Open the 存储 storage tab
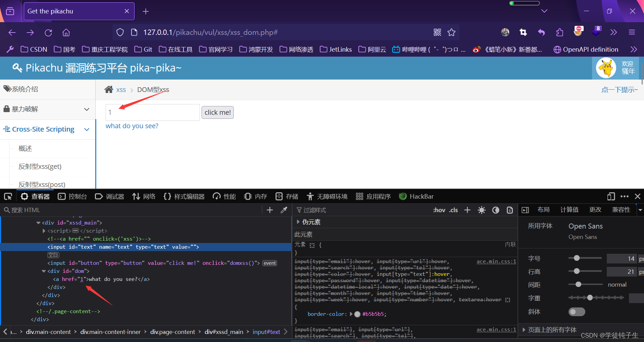 (287, 196)
